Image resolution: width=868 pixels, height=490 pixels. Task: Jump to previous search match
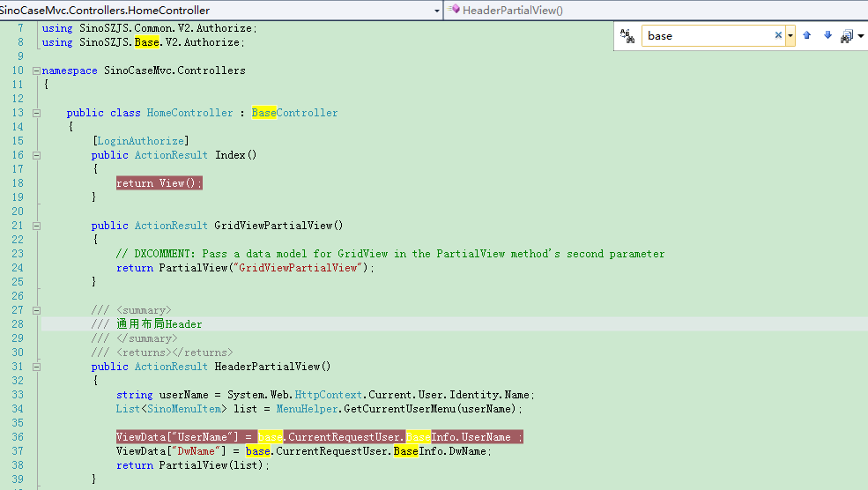click(806, 36)
